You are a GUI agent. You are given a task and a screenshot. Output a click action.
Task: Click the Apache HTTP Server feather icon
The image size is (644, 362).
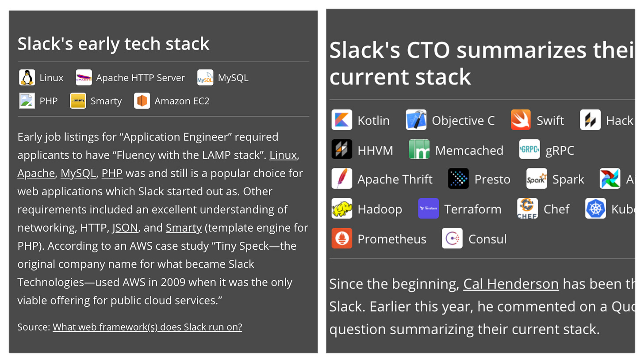[84, 77]
